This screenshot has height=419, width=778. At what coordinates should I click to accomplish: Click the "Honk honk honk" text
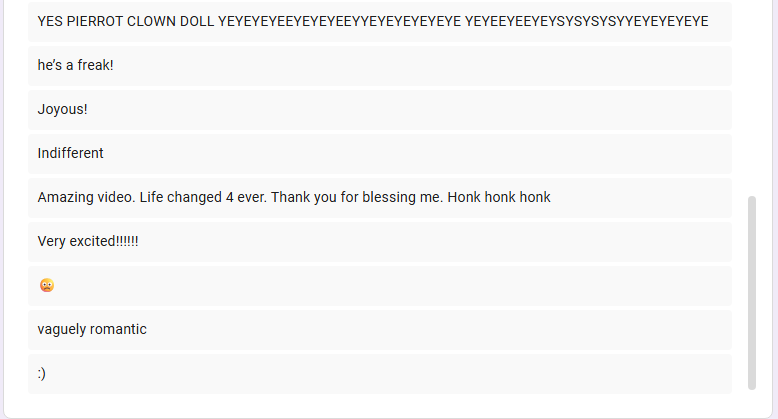[x=499, y=197]
